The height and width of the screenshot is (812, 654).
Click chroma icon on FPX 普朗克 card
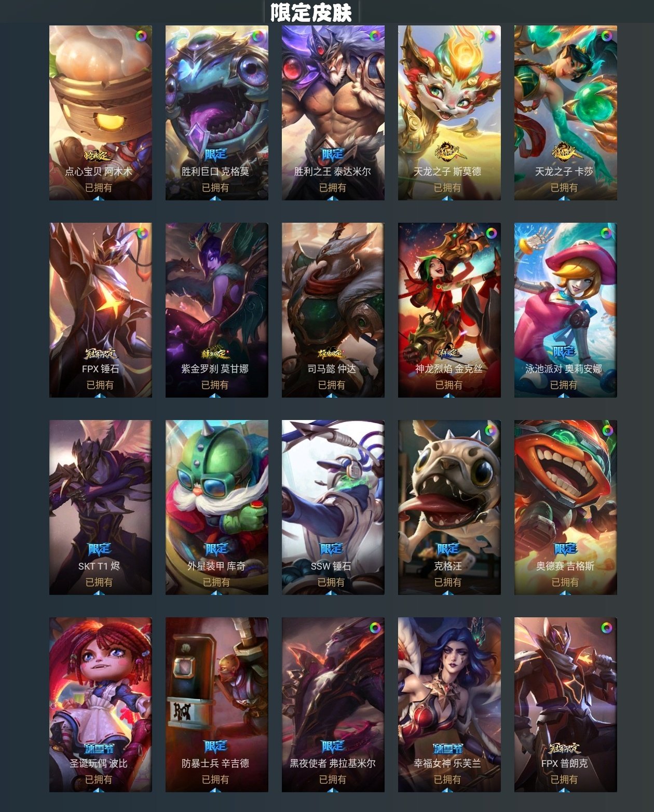(x=606, y=628)
